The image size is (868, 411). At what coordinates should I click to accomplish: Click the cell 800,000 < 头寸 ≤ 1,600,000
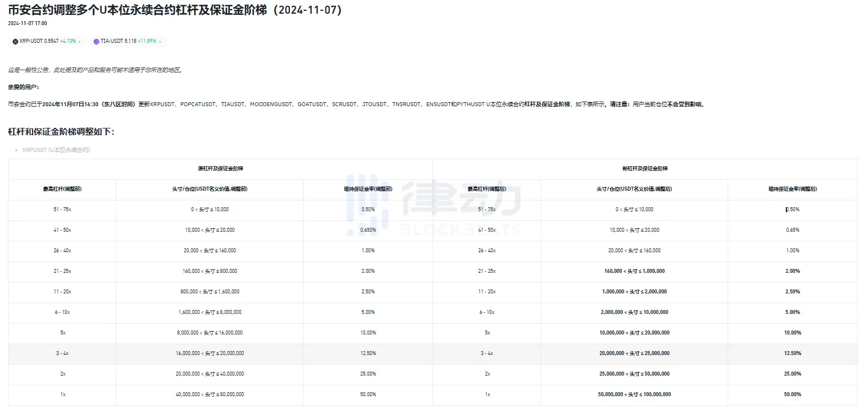point(209,292)
